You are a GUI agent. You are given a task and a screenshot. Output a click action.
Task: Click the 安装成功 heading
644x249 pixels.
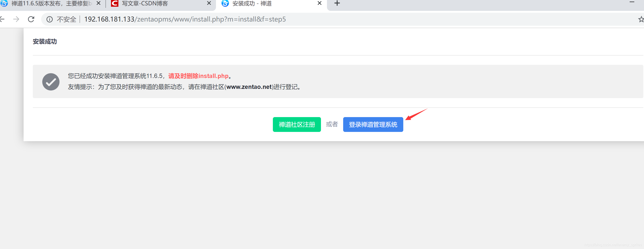(x=45, y=42)
